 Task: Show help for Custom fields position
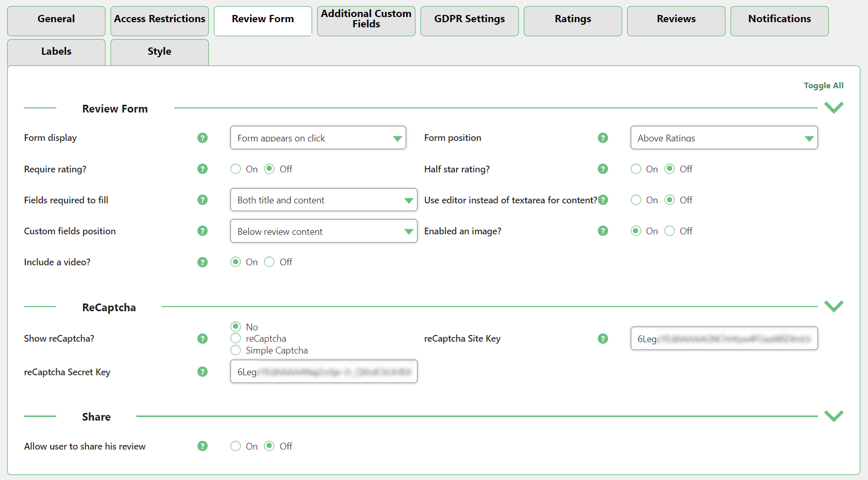tap(203, 231)
